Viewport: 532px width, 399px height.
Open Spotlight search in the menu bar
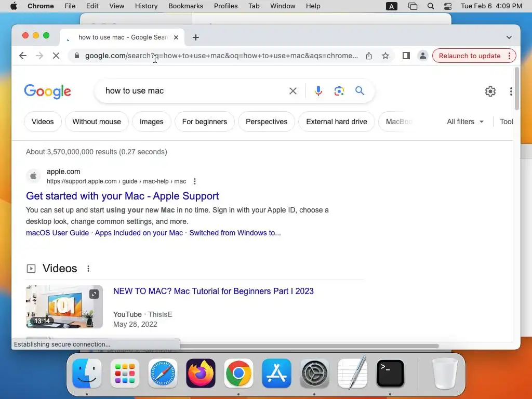coord(431,6)
